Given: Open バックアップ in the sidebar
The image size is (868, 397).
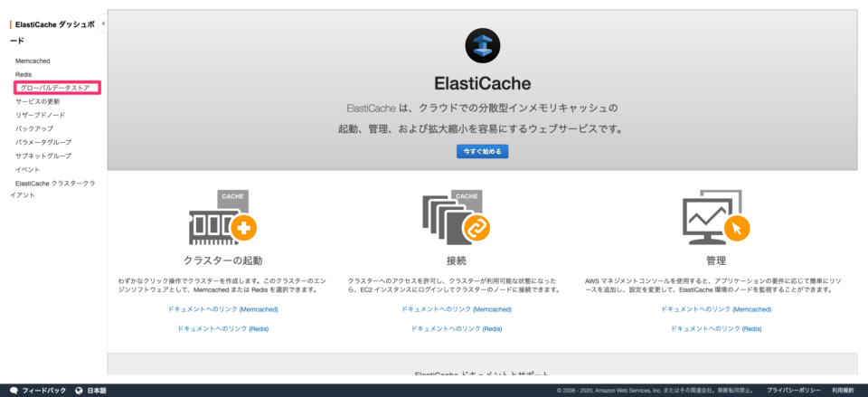Looking at the screenshot, I should [x=34, y=128].
